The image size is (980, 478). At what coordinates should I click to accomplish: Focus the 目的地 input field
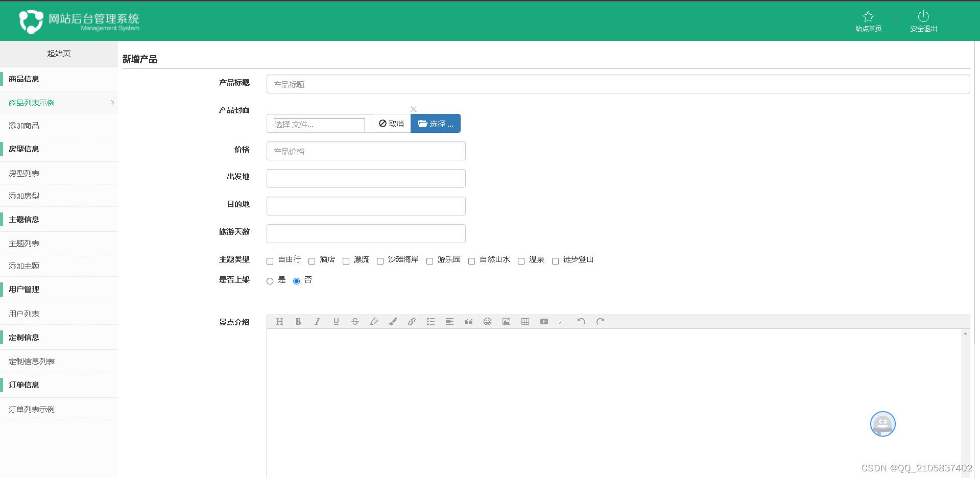click(366, 206)
